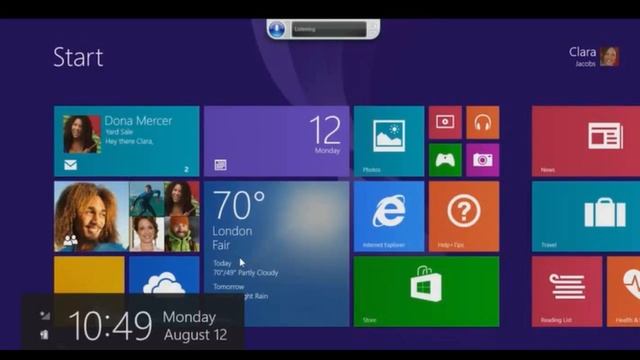Open the Calendar tile showing 12 Monday
This screenshot has height=360, width=640.
point(277,141)
